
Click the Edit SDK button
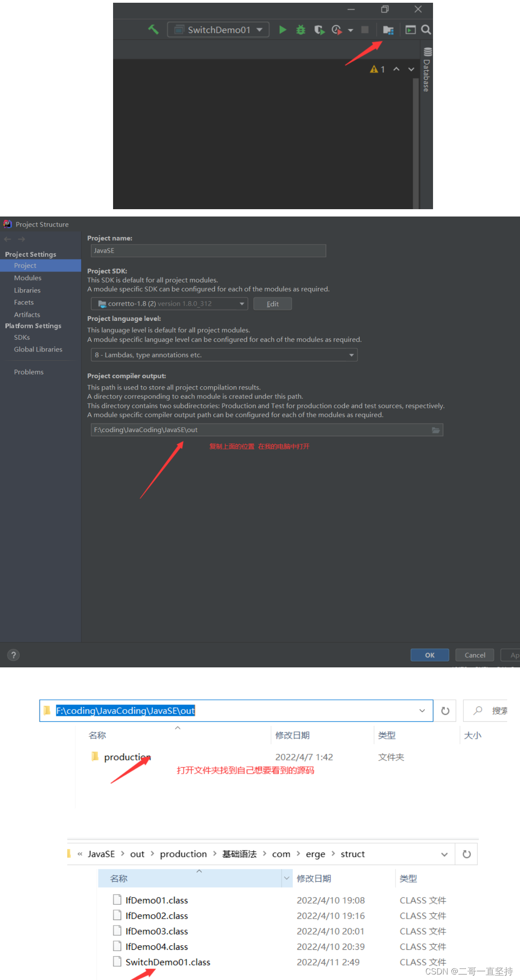272,303
